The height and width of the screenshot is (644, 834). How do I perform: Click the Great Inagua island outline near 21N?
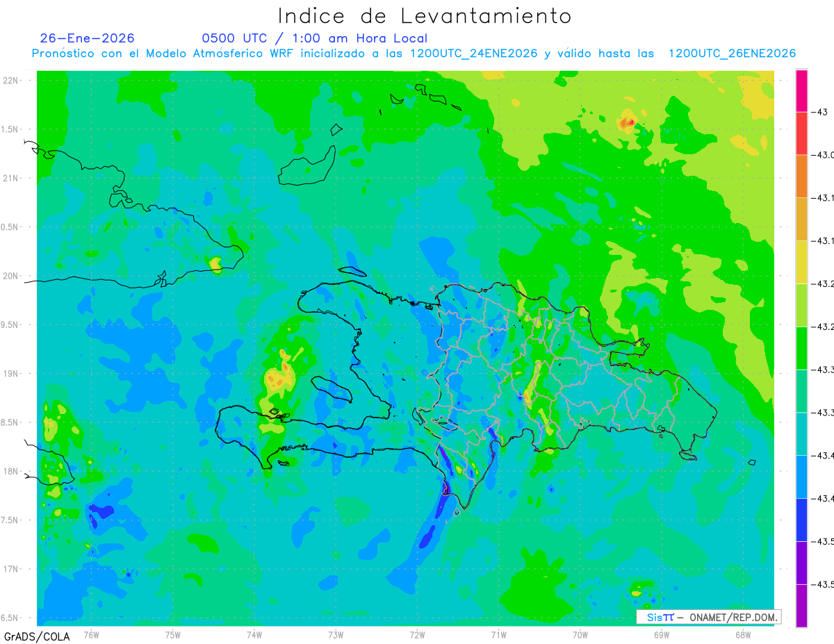[306, 166]
